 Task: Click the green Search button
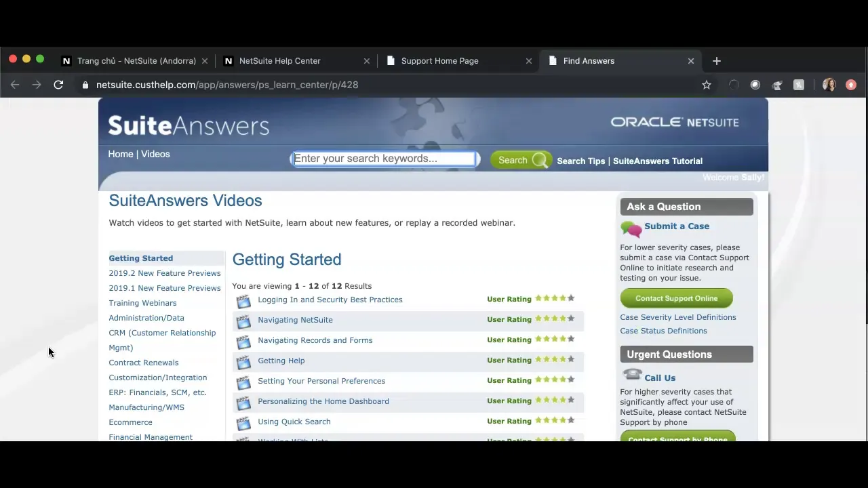[x=521, y=160]
